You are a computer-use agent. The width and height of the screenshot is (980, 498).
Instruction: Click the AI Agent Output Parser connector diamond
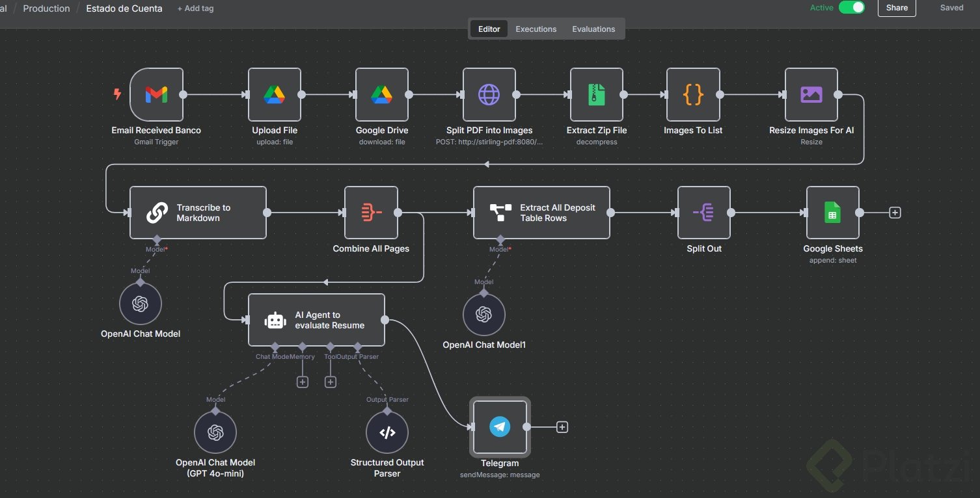(x=358, y=346)
